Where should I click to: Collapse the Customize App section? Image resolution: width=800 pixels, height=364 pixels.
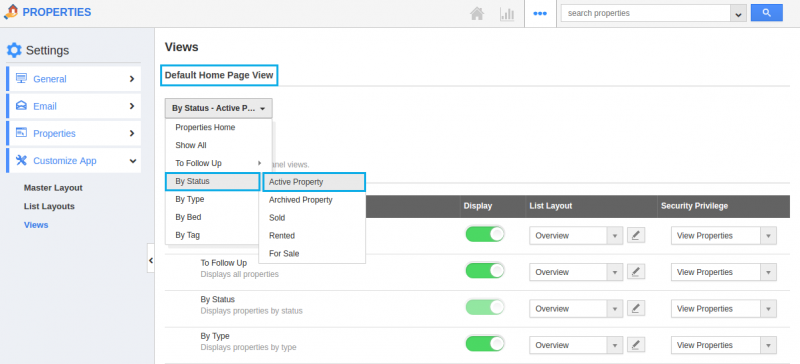click(x=133, y=160)
